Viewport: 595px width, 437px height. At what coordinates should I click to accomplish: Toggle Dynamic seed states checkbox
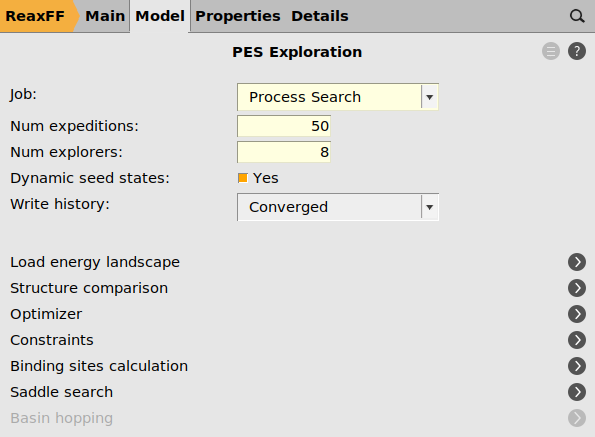click(243, 178)
